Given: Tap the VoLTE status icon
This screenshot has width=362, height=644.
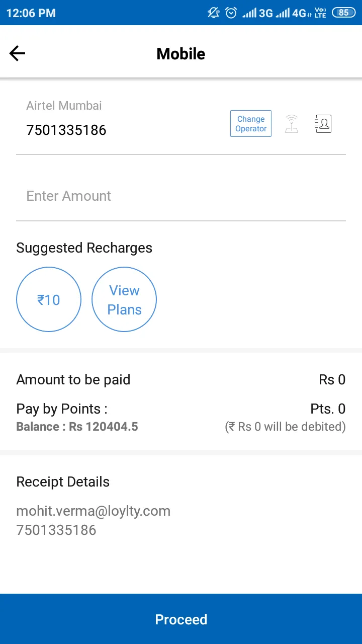Looking at the screenshot, I should click(320, 13).
